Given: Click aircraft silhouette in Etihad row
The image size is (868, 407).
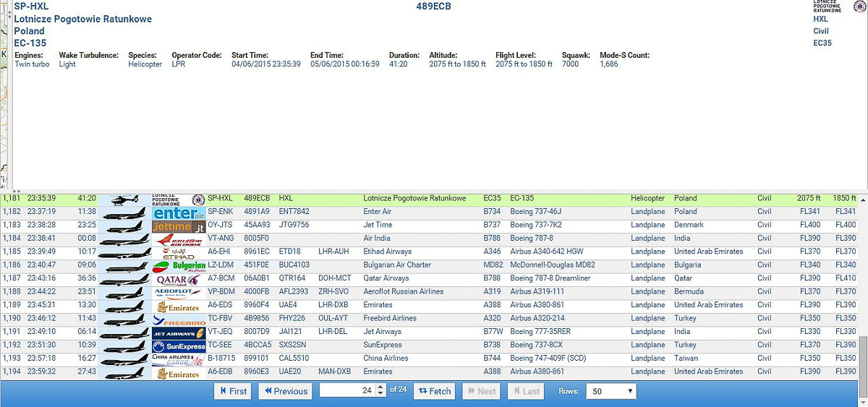Looking at the screenshot, I should 124,252.
